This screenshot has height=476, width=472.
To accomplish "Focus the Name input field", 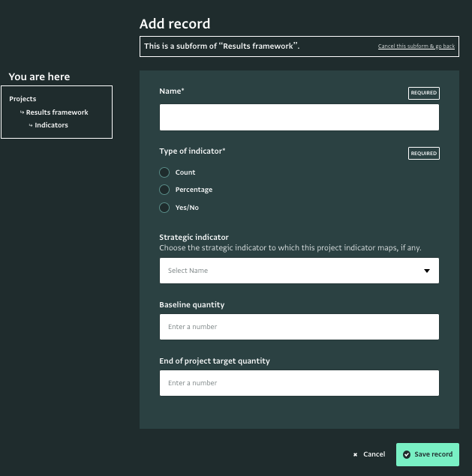I will tap(299, 117).
